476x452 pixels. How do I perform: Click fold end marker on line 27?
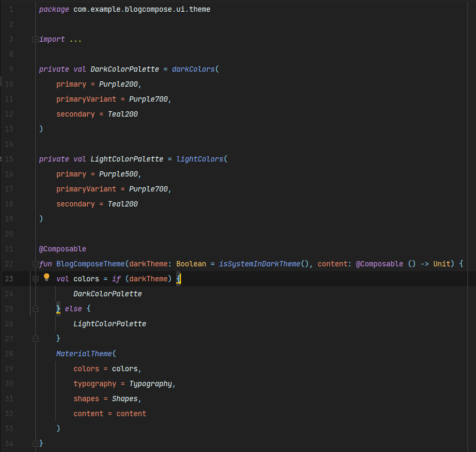click(35, 339)
